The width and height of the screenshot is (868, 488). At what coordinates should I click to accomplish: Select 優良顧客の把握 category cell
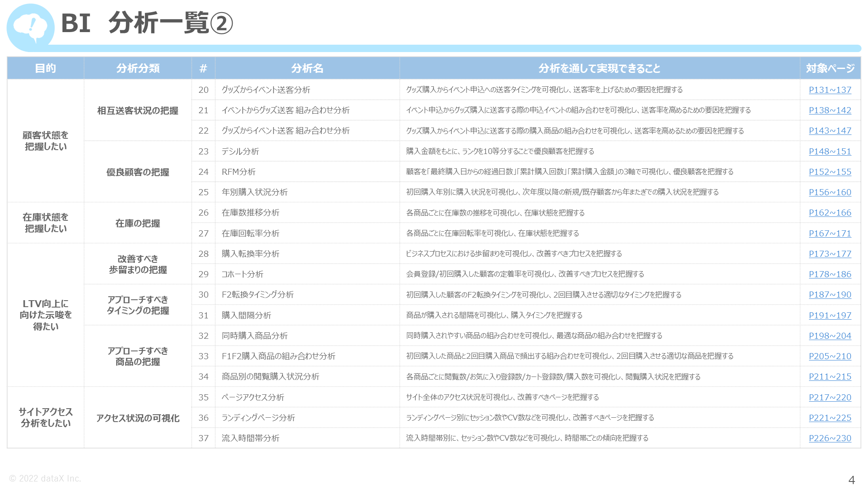click(x=138, y=172)
